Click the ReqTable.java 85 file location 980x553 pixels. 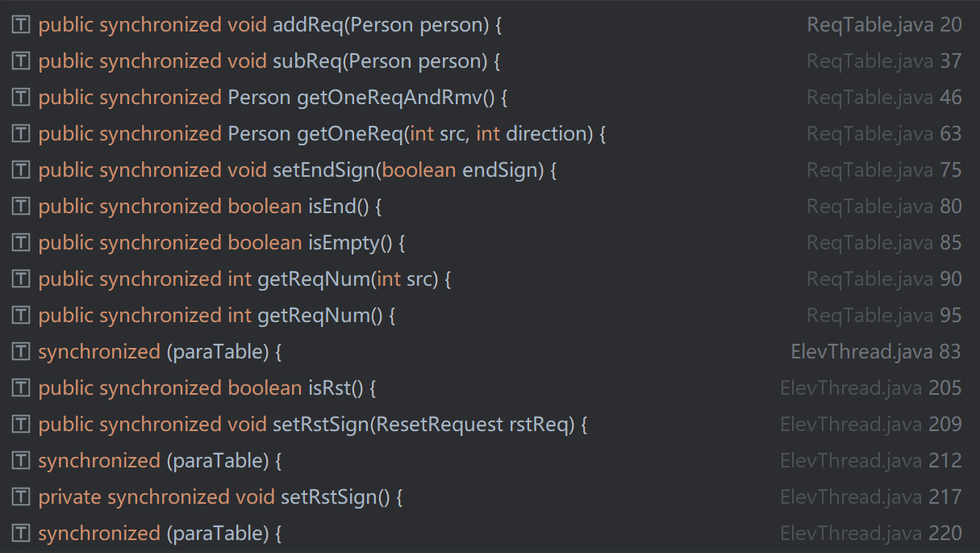point(884,243)
